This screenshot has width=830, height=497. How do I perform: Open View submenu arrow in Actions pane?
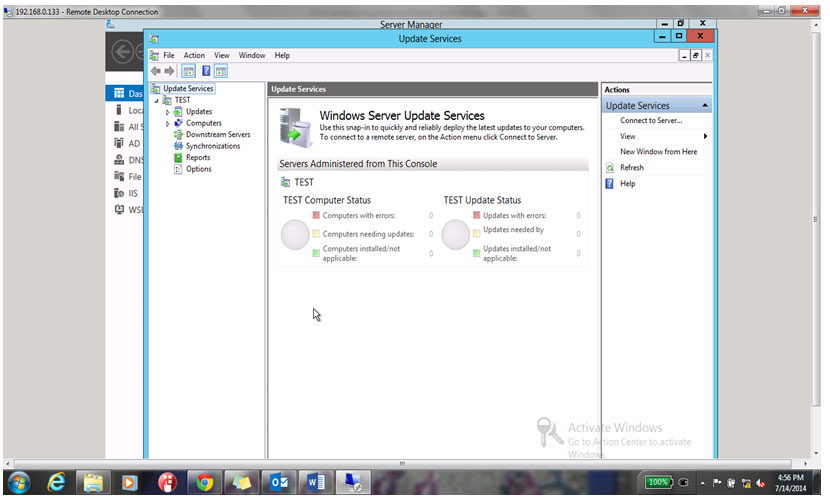coord(705,137)
